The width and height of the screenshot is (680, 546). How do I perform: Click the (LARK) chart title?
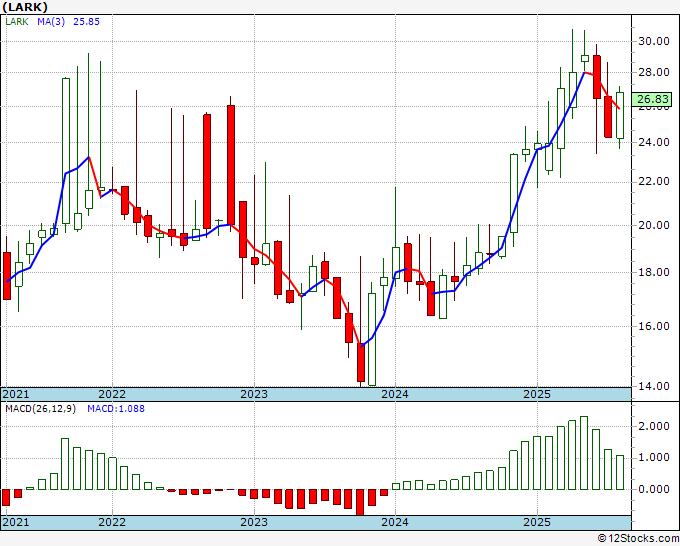pos(25,7)
